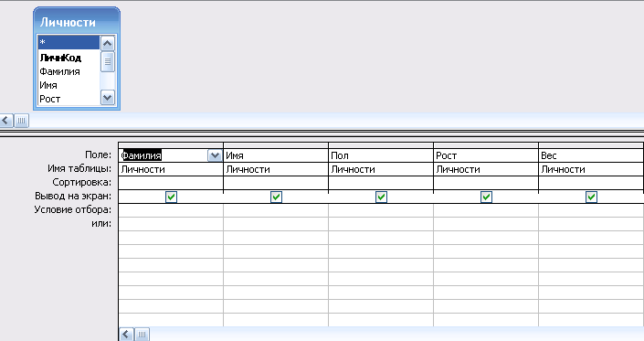Click the 'или' criteria cell for Пол

(381, 224)
